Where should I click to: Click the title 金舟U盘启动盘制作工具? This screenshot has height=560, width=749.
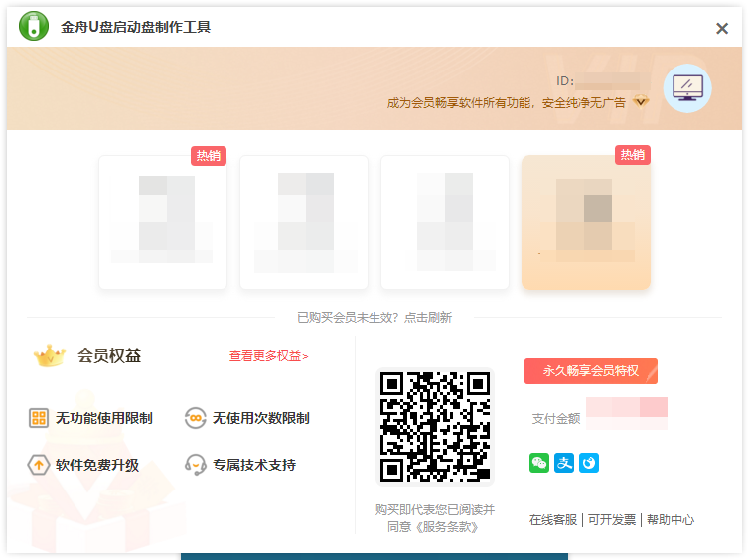136,27
